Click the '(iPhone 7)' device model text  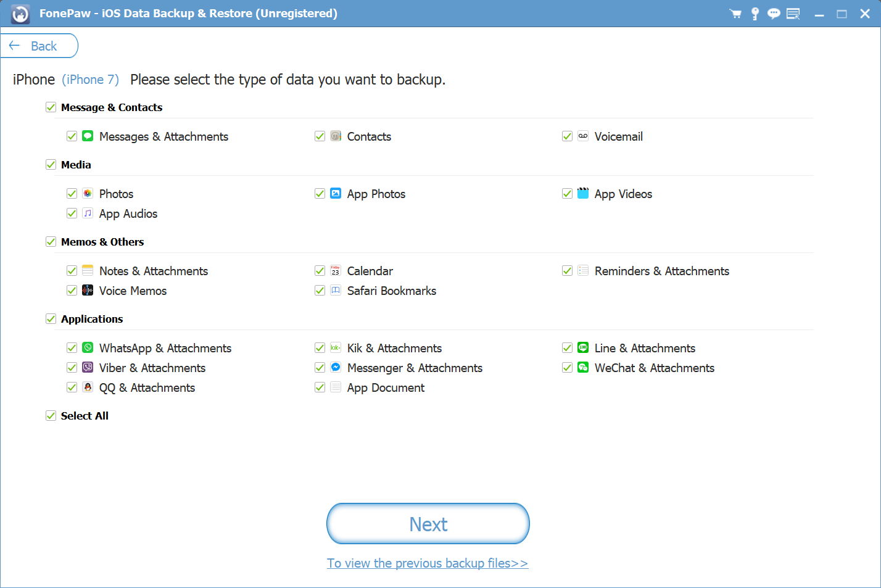91,80
